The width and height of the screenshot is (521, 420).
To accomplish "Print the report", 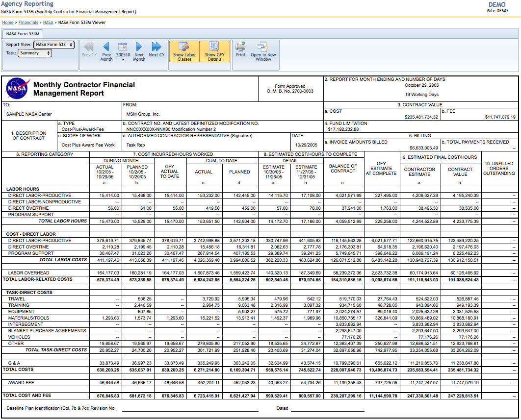I will (240, 50).
